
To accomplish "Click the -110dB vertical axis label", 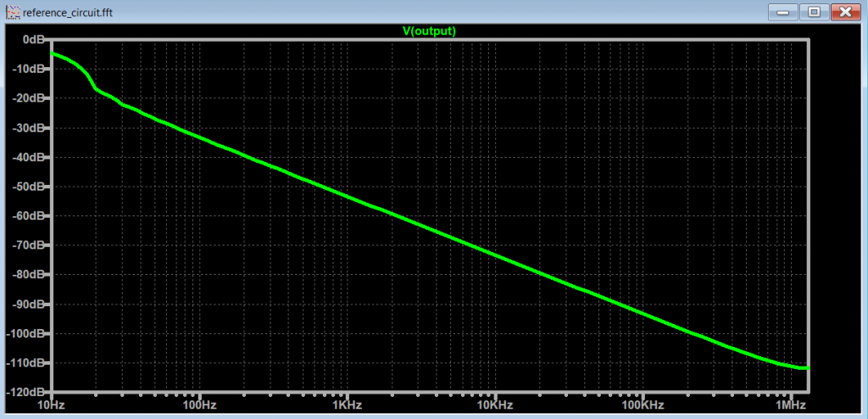I will (x=26, y=363).
